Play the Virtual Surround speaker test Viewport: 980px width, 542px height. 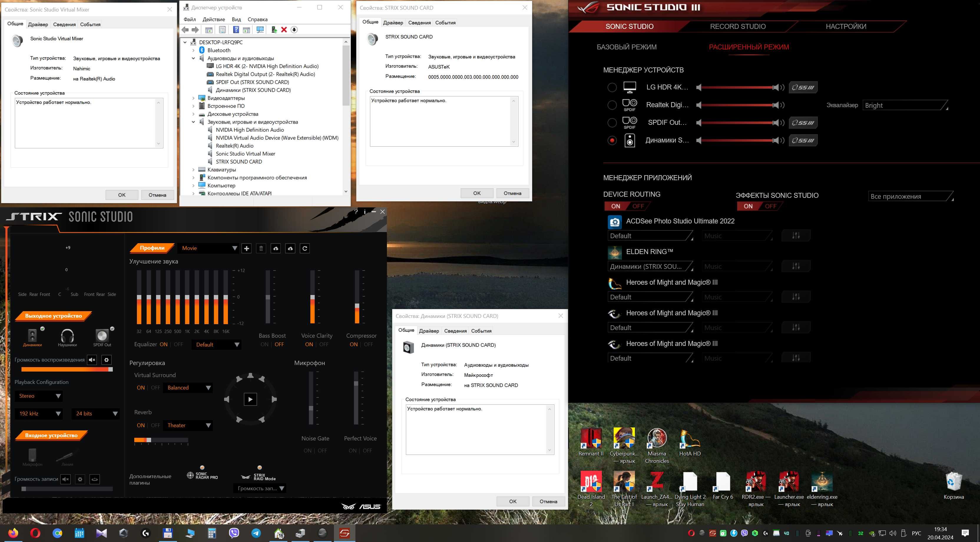coord(250,400)
